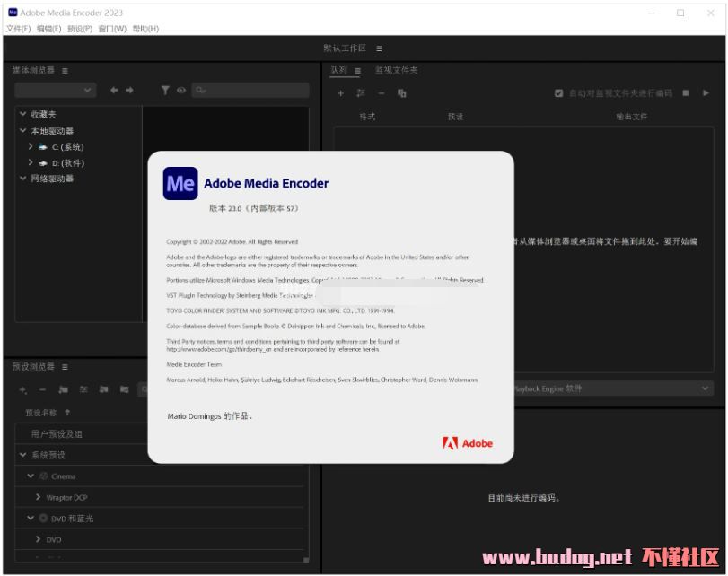Collapse the DVD 和蓝光 group
Image resolution: width=728 pixels, height=576 pixels.
pos(31,518)
